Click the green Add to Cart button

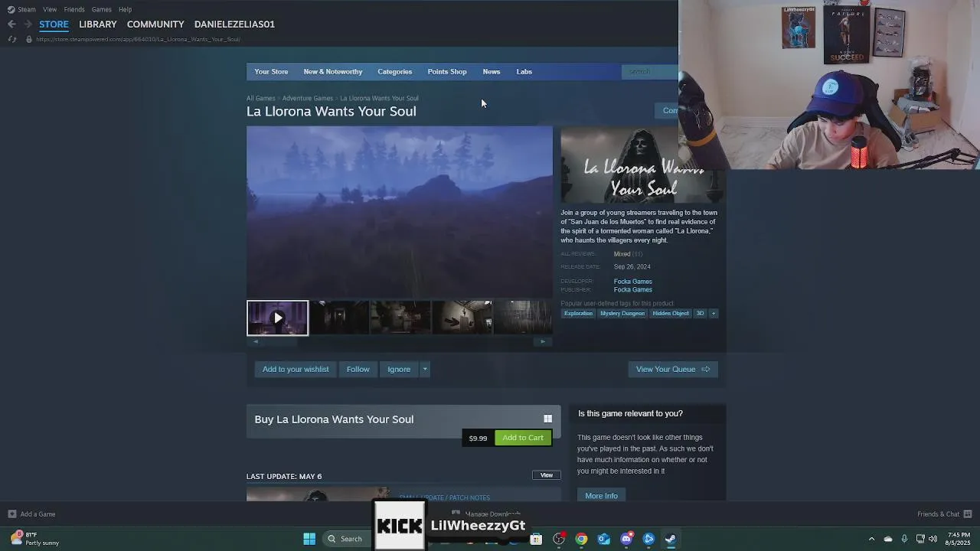523,438
